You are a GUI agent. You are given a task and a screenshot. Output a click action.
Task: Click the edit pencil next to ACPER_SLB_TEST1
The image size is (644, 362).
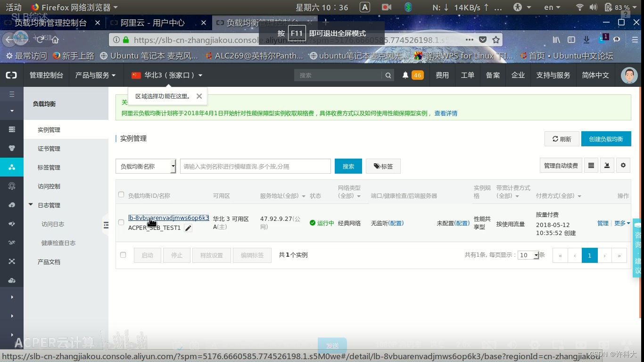pyautogui.click(x=188, y=228)
